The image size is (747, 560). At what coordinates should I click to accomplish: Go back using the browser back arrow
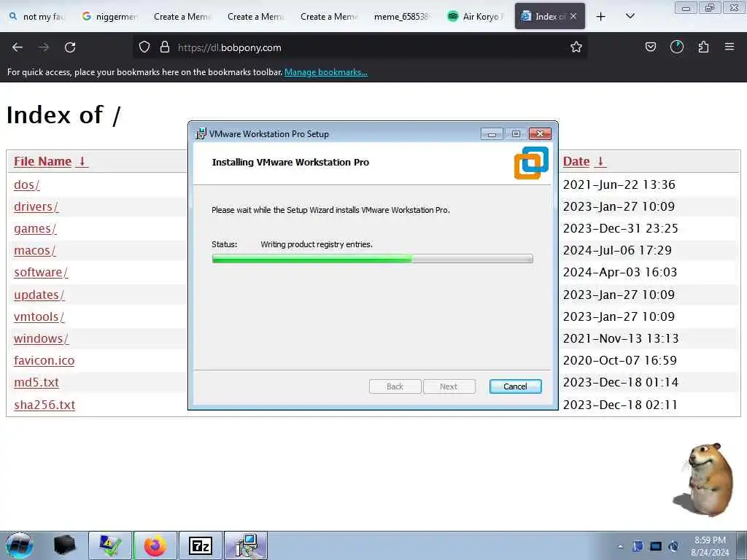pyautogui.click(x=18, y=47)
